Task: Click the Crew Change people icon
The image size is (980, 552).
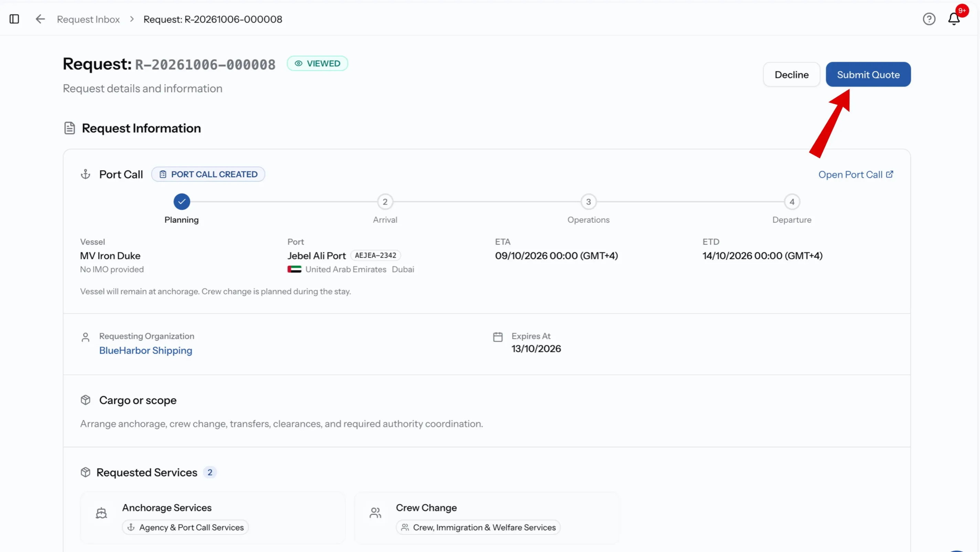Action: pyautogui.click(x=375, y=513)
